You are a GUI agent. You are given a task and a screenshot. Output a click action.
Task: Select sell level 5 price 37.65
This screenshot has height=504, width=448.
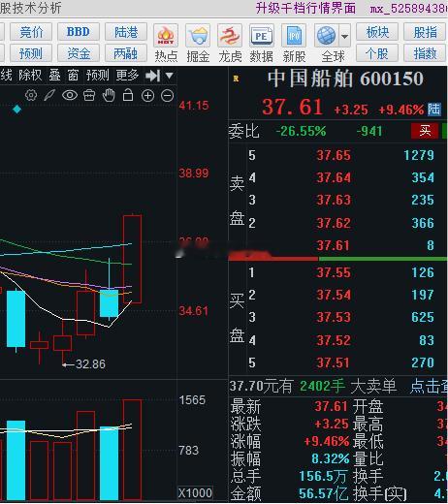point(334,155)
